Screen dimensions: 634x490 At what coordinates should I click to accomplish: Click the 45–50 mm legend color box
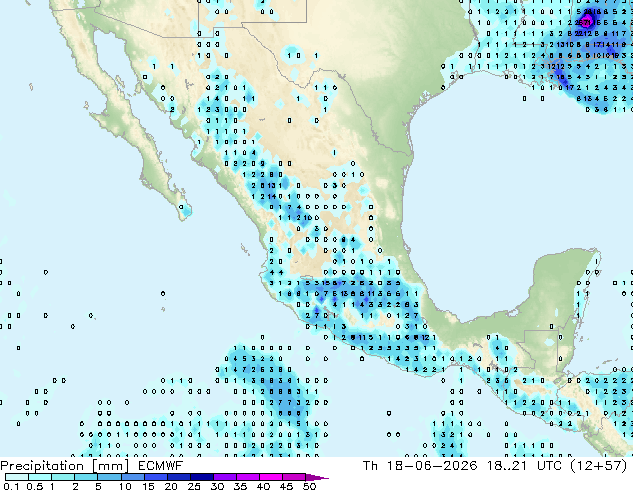click(x=294, y=477)
